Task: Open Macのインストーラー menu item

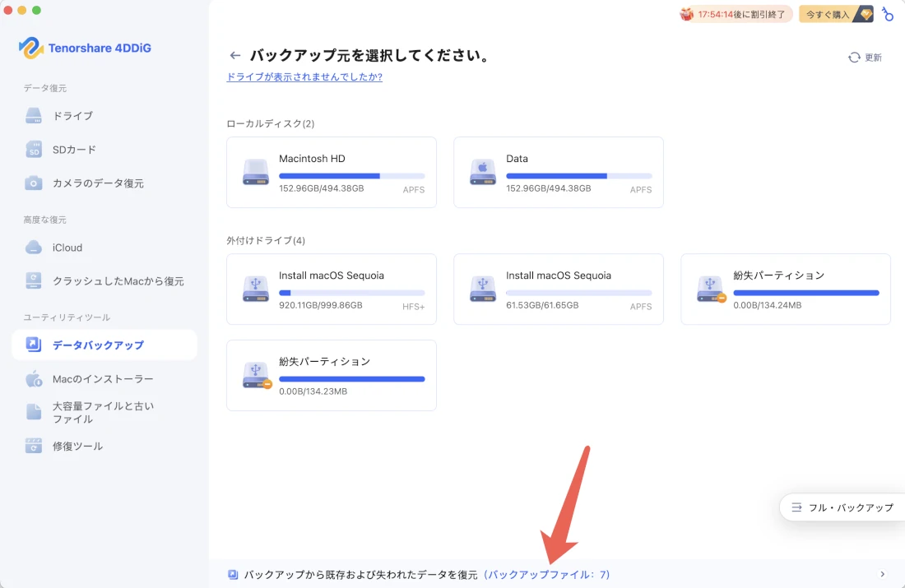Action: 103,379
